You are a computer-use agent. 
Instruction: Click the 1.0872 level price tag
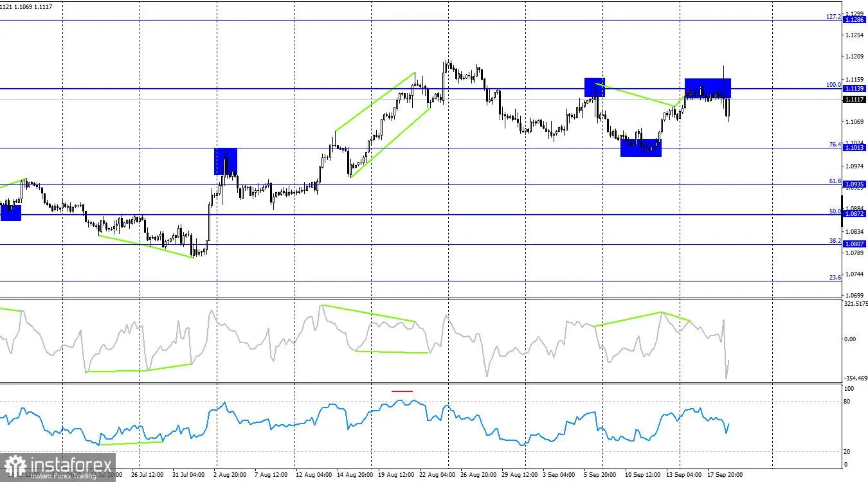point(854,214)
